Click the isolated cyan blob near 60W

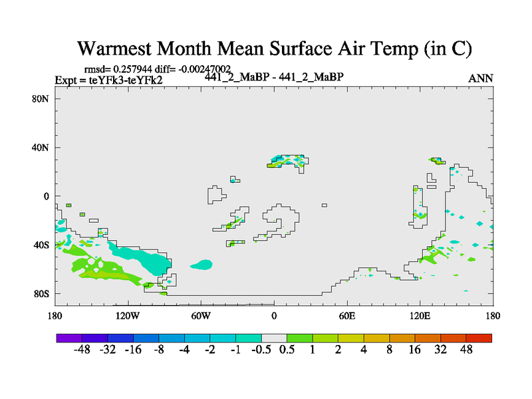[x=201, y=265]
